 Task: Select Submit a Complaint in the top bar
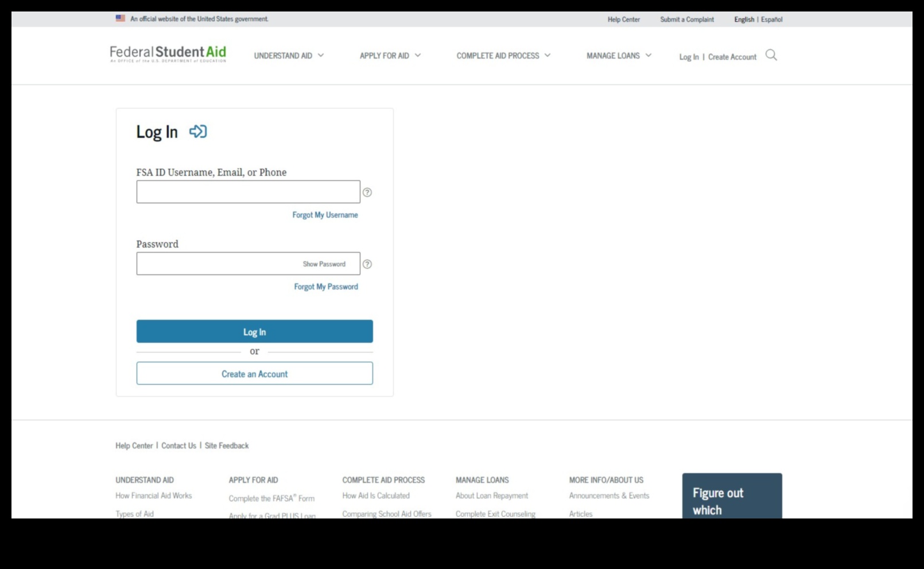tap(686, 19)
